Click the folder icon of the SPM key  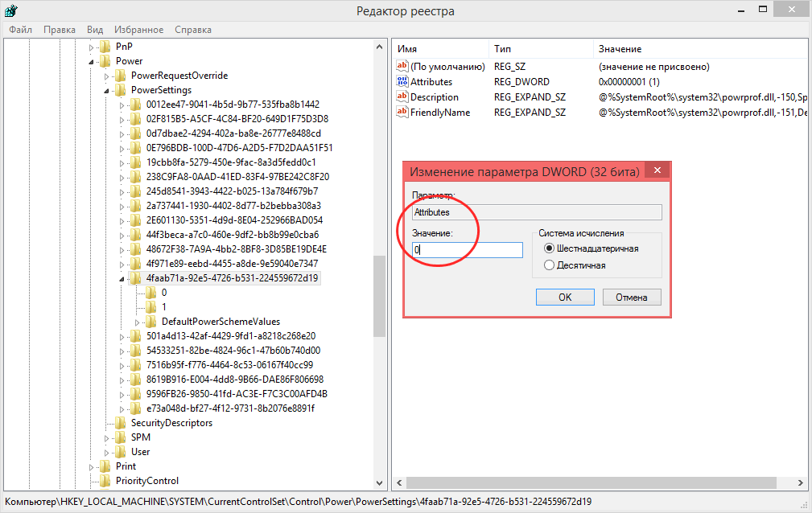121,437
